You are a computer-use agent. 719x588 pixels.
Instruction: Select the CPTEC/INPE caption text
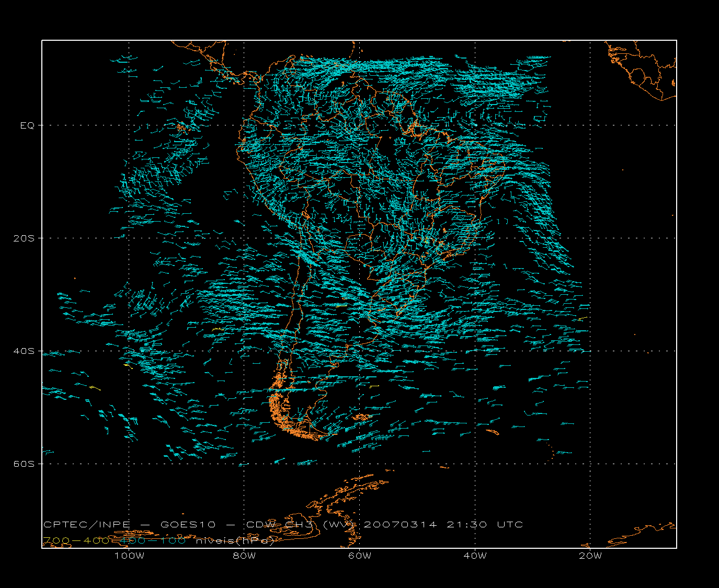click(x=87, y=524)
